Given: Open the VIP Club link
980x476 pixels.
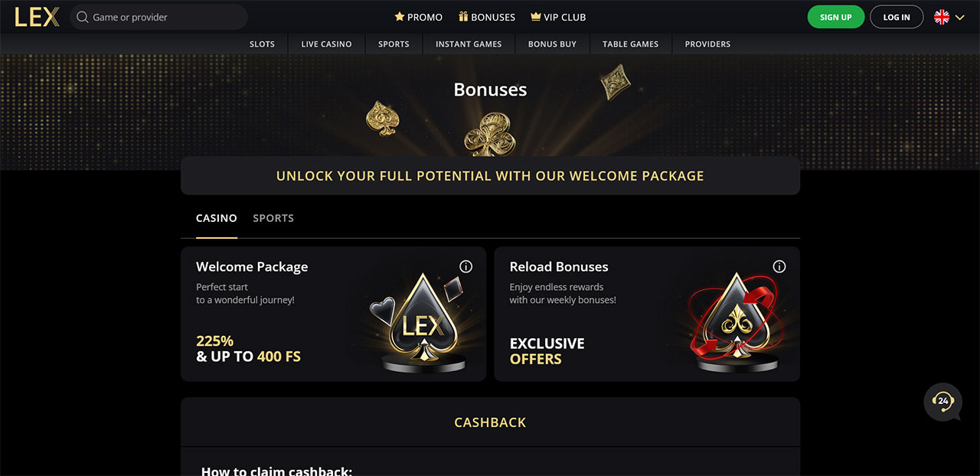Looking at the screenshot, I should [x=558, y=17].
